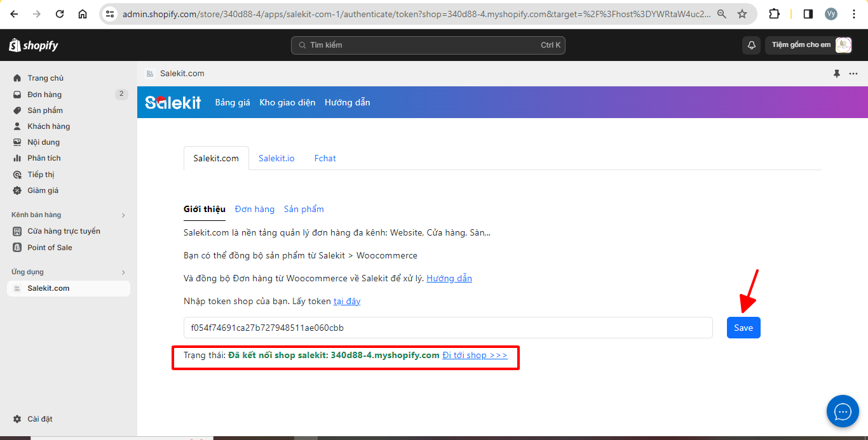
Task: Pin the Salekit.com app
Action: point(837,74)
